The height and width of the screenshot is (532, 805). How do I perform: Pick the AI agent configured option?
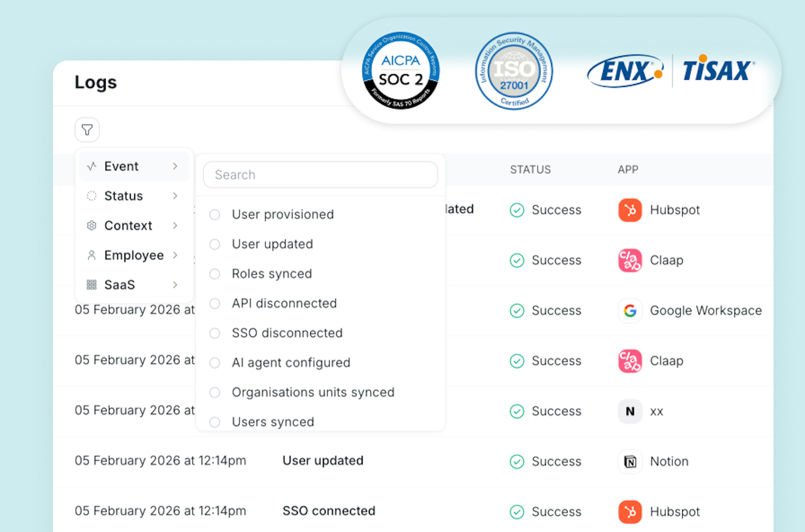point(215,363)
